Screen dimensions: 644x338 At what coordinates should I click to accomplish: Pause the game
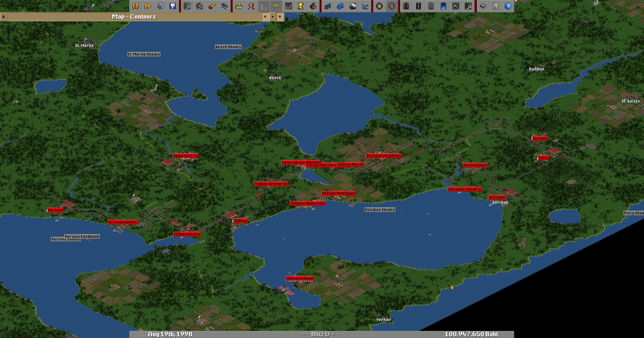pos(136,6)
